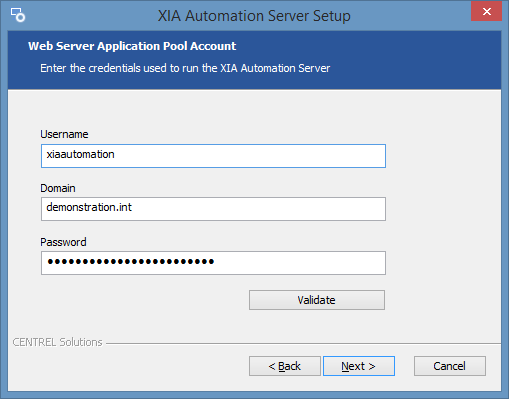
Task: Click the 'Enter the credentials' instruction text
Action: 185,68
